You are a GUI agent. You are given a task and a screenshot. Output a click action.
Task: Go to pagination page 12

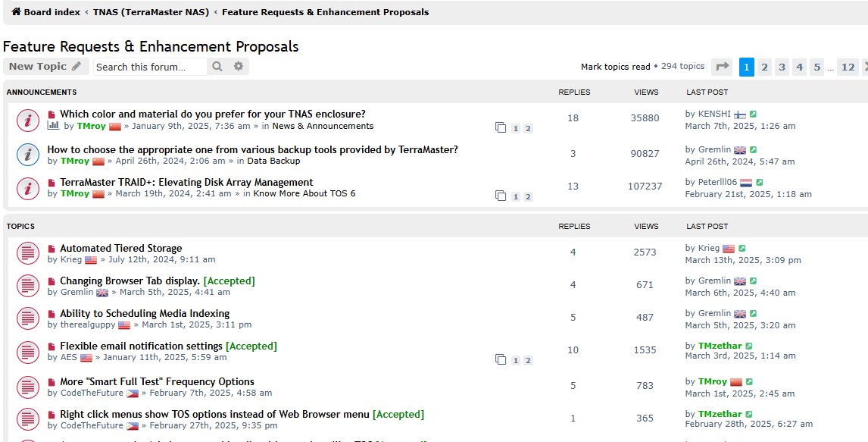point(848,67)
